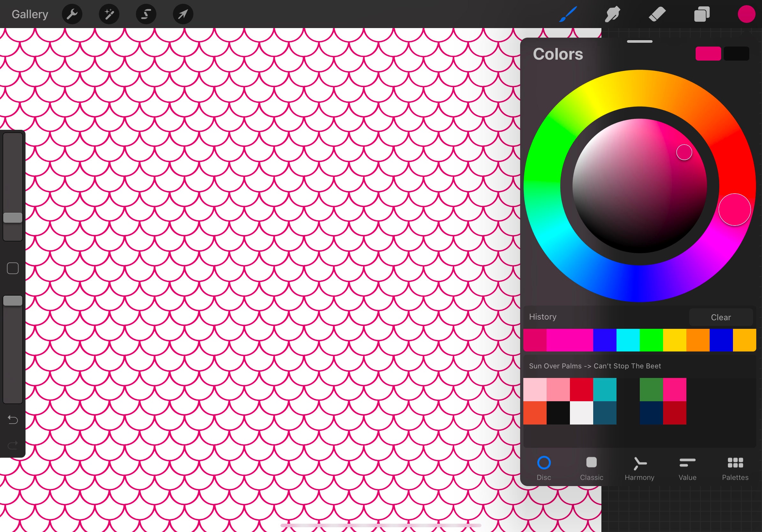
Task: Select the Eraser tool
Action: 657,14
